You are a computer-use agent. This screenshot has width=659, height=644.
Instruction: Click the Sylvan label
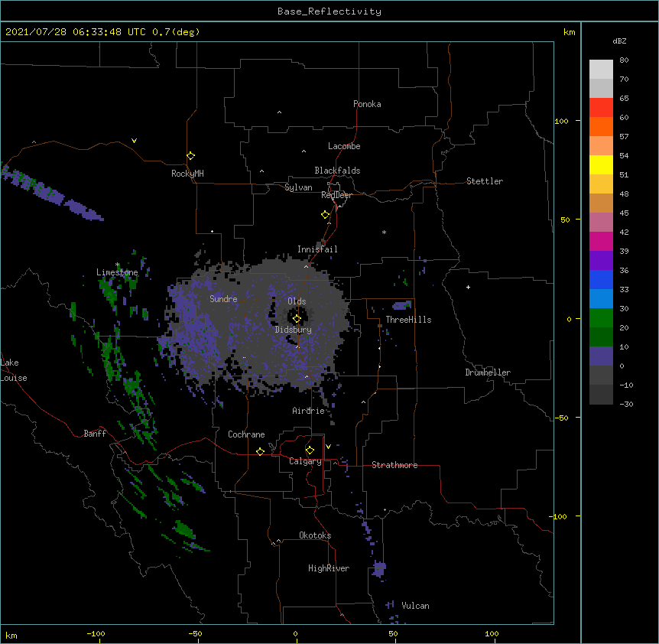point(298,187)
